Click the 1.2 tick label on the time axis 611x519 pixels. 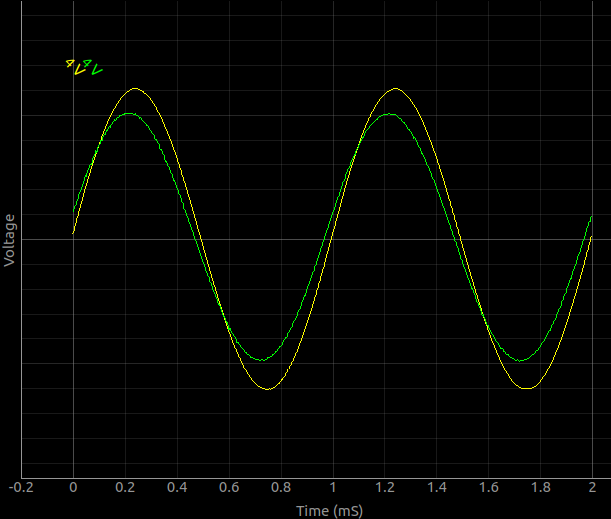(x=385, y=487)
